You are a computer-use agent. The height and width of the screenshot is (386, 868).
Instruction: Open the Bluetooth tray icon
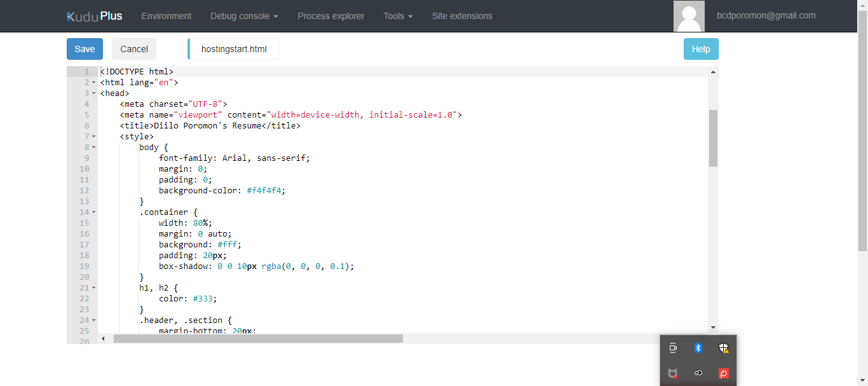[698, 348]
